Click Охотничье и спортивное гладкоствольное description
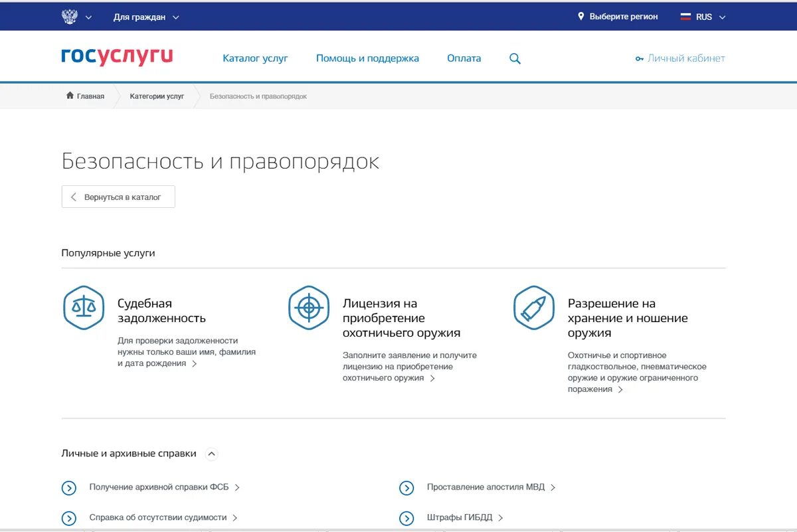 637,372
